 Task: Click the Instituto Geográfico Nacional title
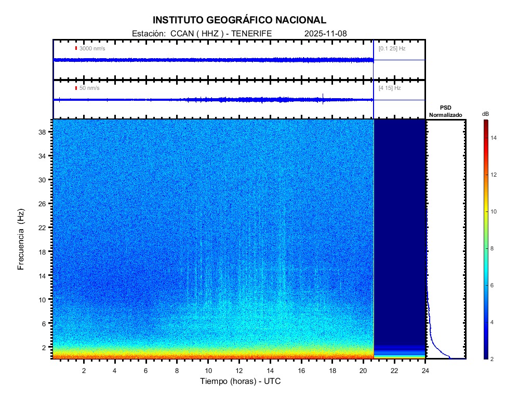coord(240,20)
